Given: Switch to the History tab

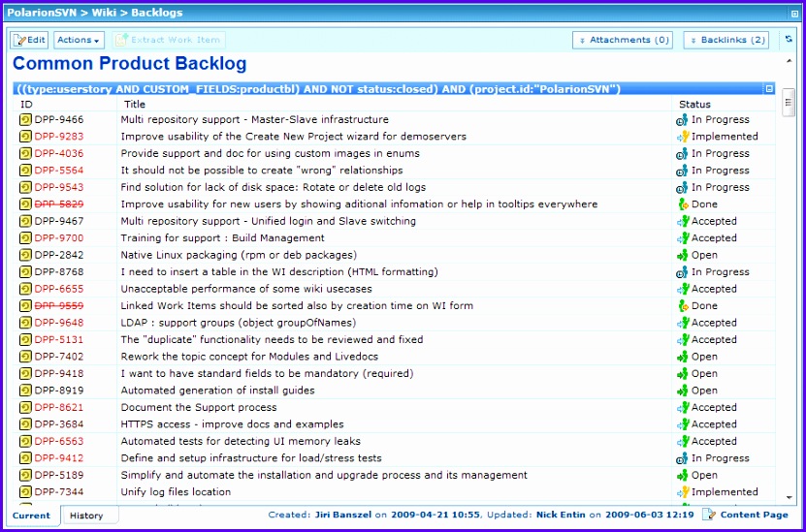Looking at the screenshot, I should [86, 516].
